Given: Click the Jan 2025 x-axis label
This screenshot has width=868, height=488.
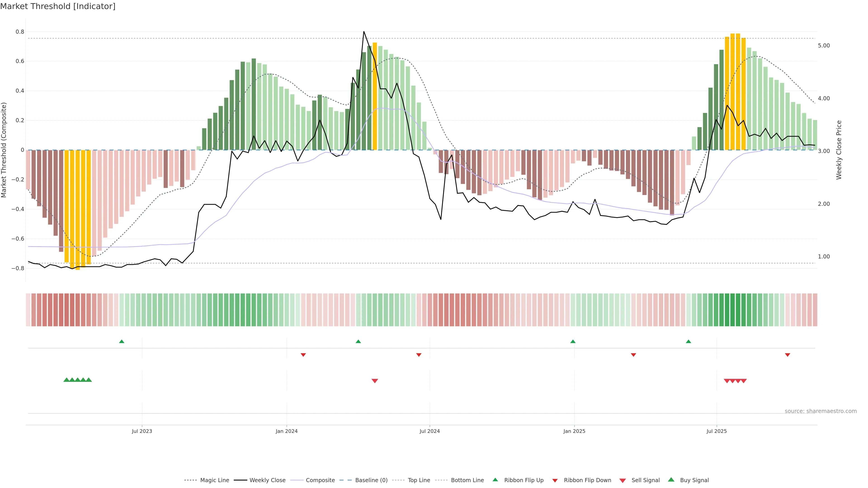Looking at the screenshot, I should click(574, 431).
